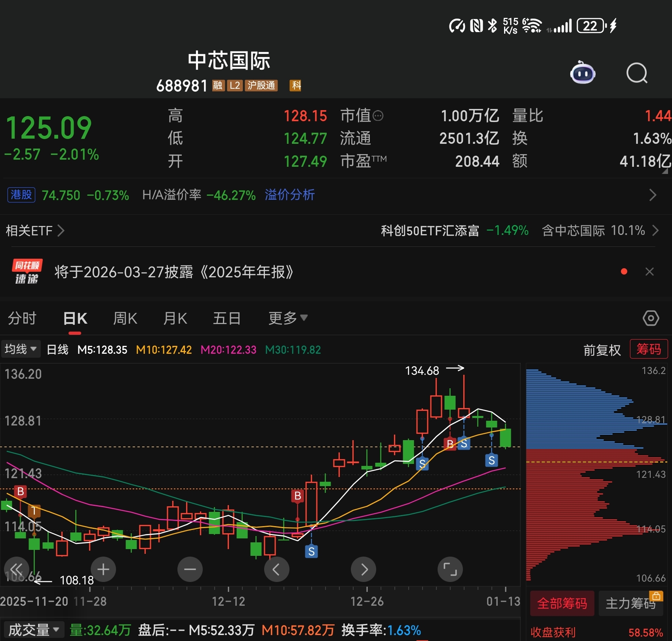Tap the 108.18 low price label
Viewport: 672px width, 641px height.
[77, 580]
